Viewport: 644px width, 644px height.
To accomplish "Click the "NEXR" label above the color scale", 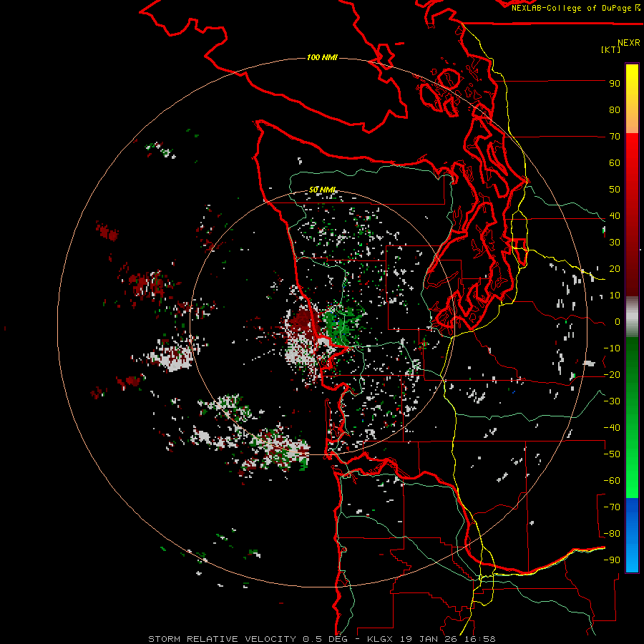I will pyautogui.click(x=629, y=43).
